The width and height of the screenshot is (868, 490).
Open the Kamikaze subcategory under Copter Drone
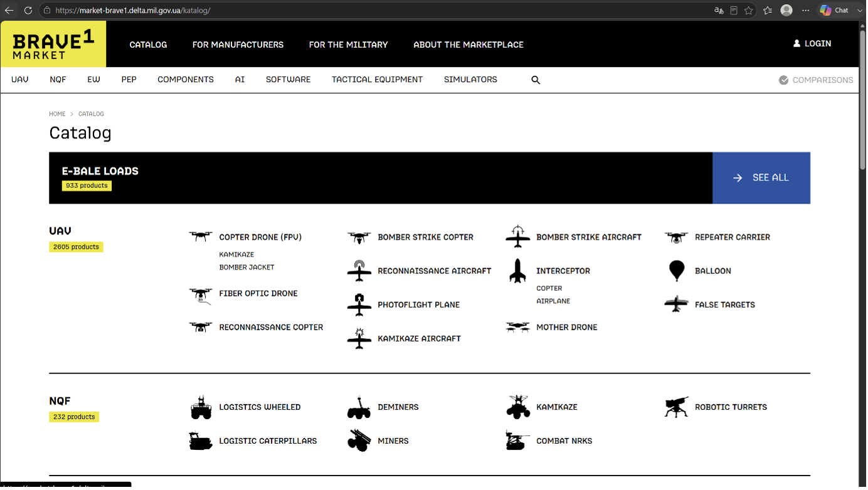coord(236,255)
